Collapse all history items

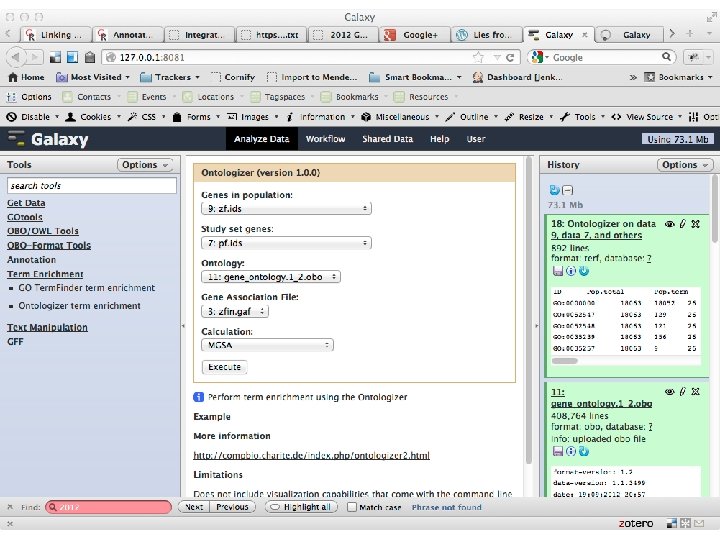(568, 190)
